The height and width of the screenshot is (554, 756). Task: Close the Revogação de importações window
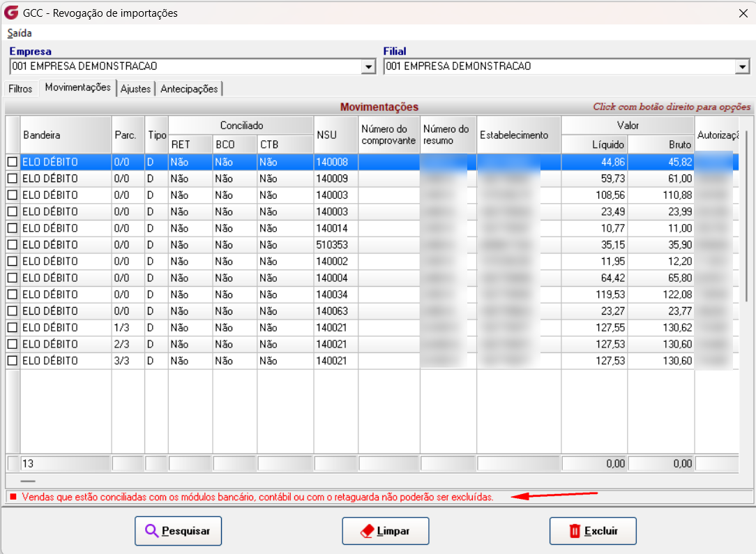743,13
